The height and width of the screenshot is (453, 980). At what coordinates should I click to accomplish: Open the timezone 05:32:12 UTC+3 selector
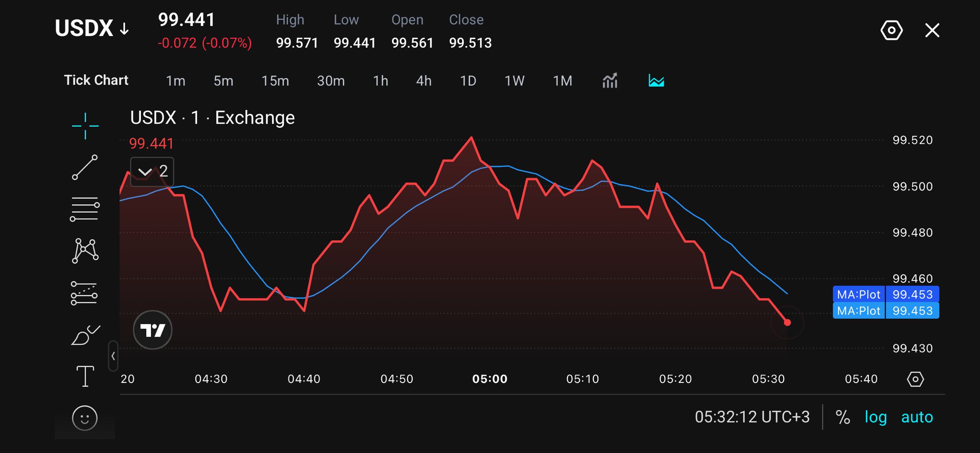click(752, 417)
